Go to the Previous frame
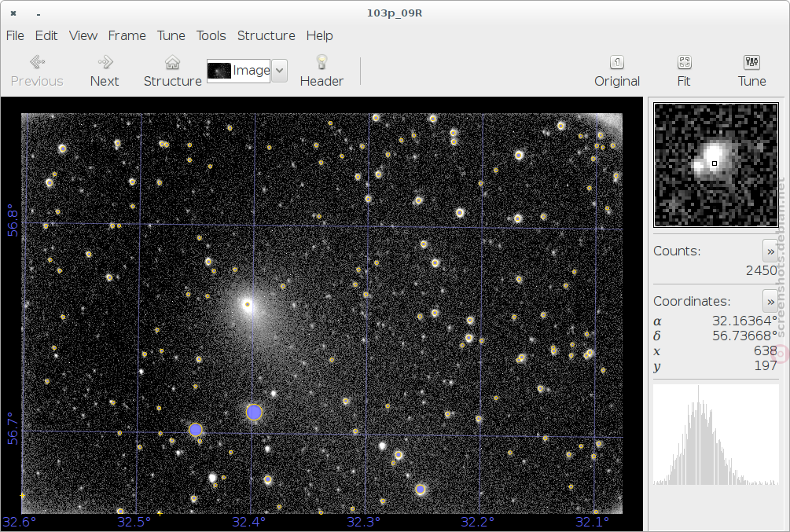This screenshot has width=790, height=532. (37, 71)
